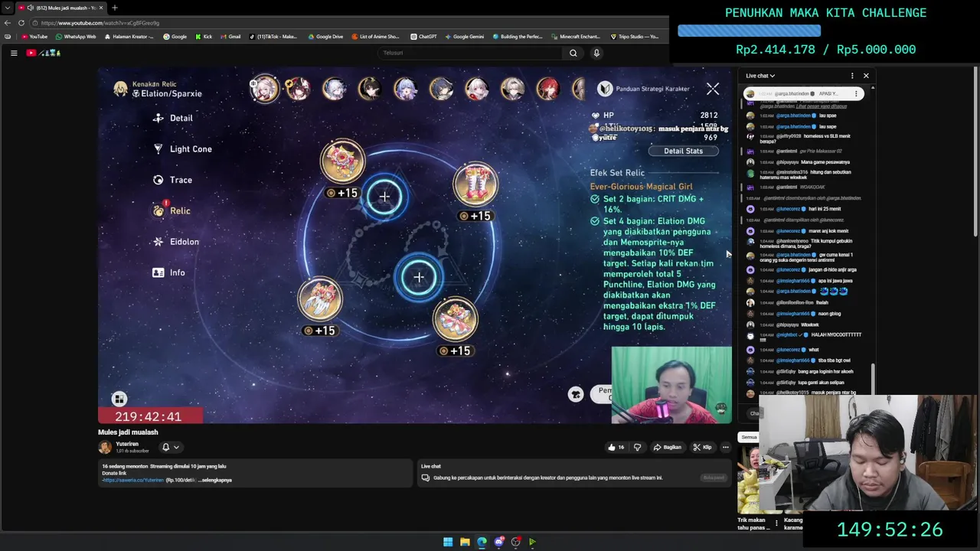
Task: Click the YouTube search magnifier button
Action: point(573,53)
